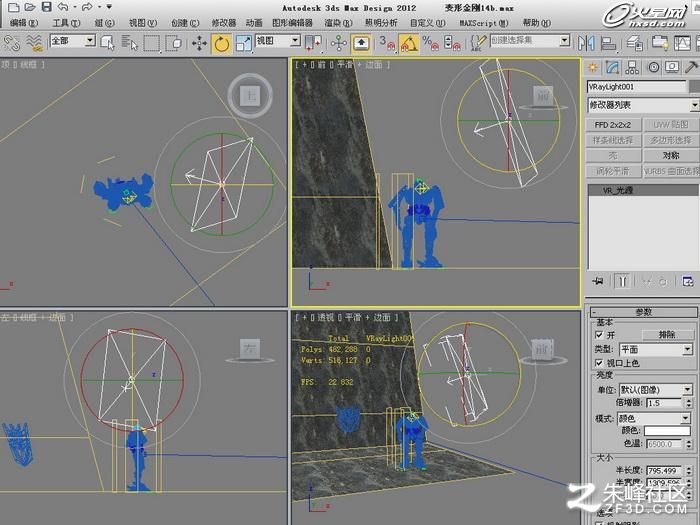This screenshot has height=525, width=700.
Task: Open quick access toolbar customize arrow
Action: (x=109, y=7)
